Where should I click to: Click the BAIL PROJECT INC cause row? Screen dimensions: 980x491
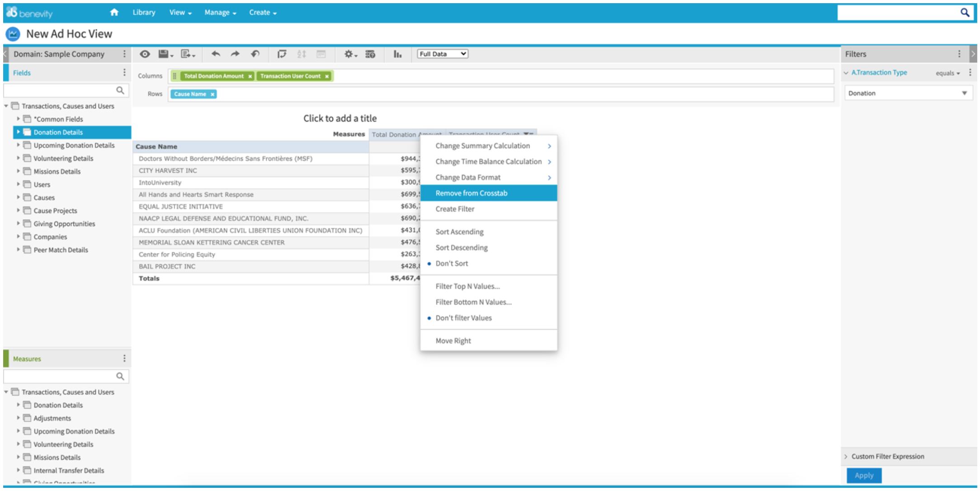click(x=251, y=266)
